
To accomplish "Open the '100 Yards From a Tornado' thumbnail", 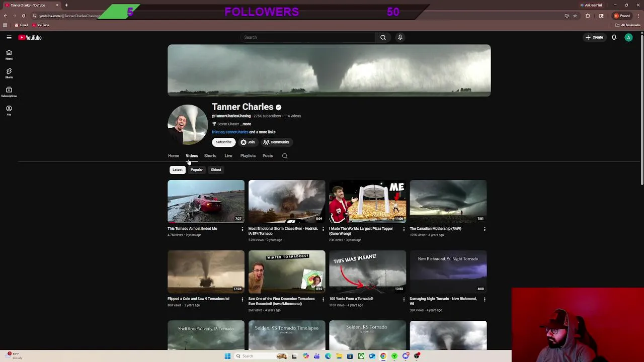I will pos(367,271).
